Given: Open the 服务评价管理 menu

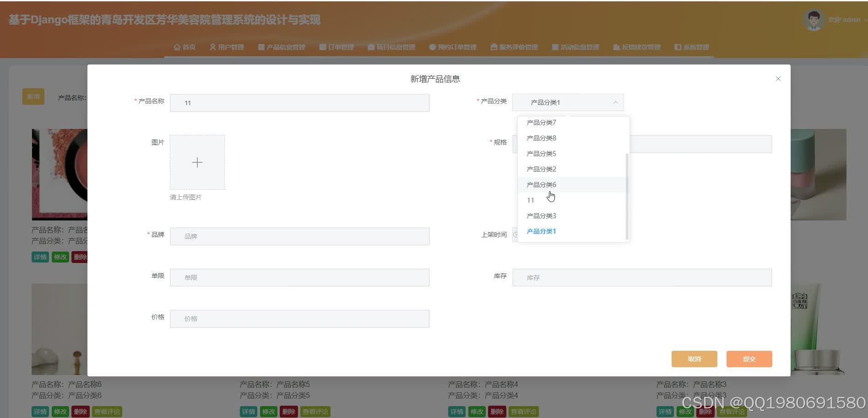Looking at the screenshot, I should [x=514, y=47].
